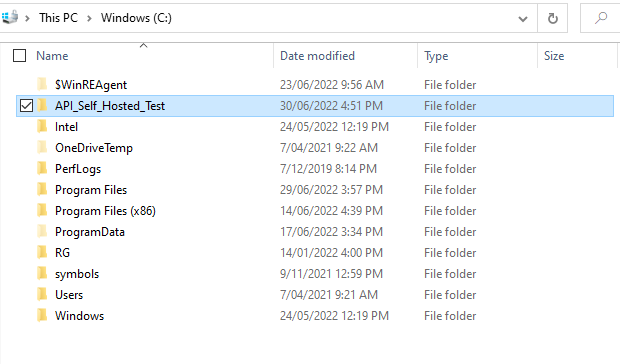This screenshot has height=364, width=620.
Task: Expand the chevron after This PC
Action: coord(89,18)
